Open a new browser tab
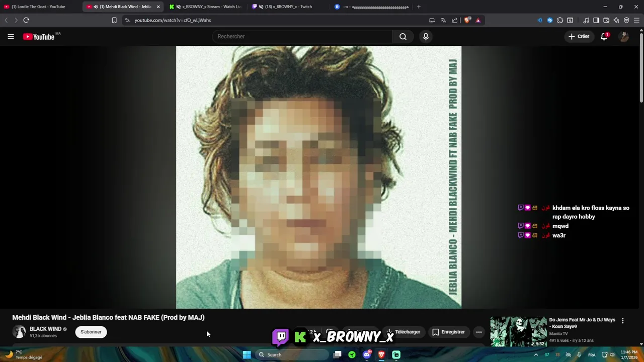The height and width of the screenshot is (362, 644). [x=419, y=7]
